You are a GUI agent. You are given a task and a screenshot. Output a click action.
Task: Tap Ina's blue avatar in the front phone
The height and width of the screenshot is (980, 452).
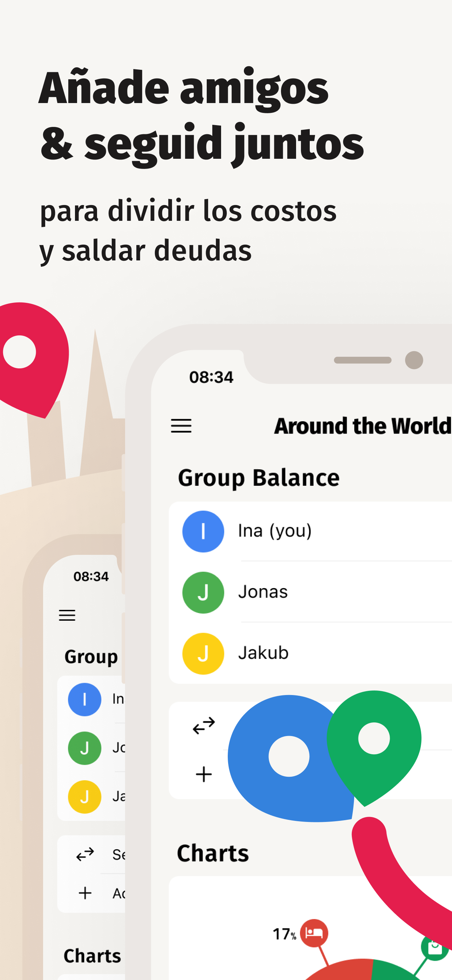coord(203,531)
